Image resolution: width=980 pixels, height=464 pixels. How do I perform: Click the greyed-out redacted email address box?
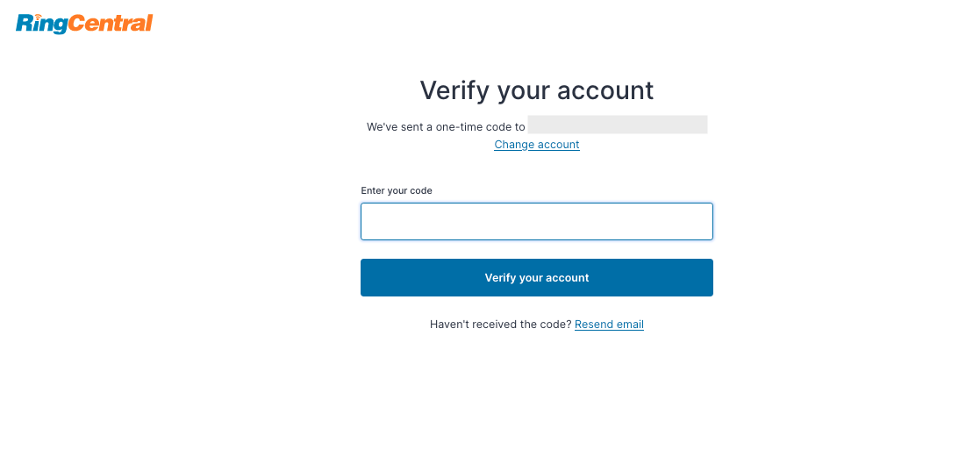(x=618, y=125)
